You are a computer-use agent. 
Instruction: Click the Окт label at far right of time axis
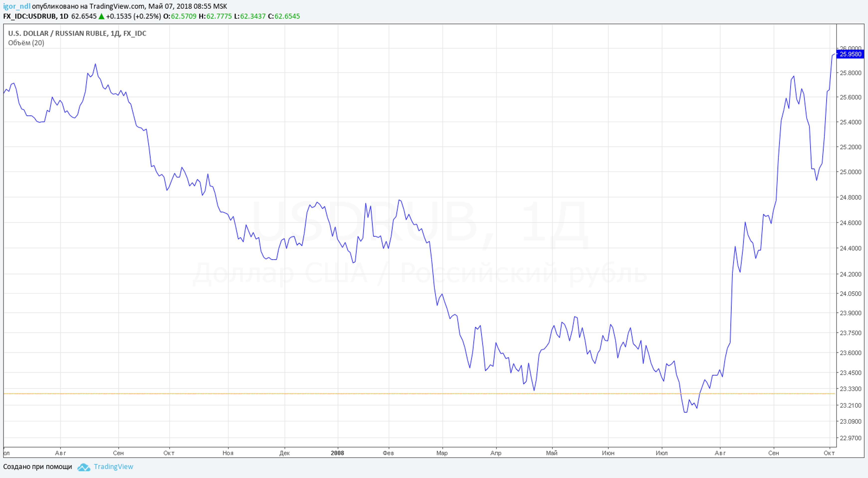829,453
